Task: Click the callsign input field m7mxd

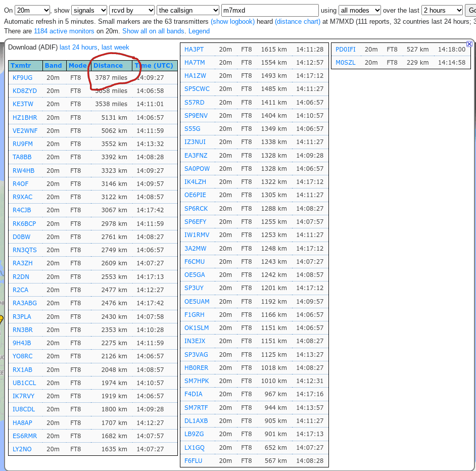Action: (270, 10)
